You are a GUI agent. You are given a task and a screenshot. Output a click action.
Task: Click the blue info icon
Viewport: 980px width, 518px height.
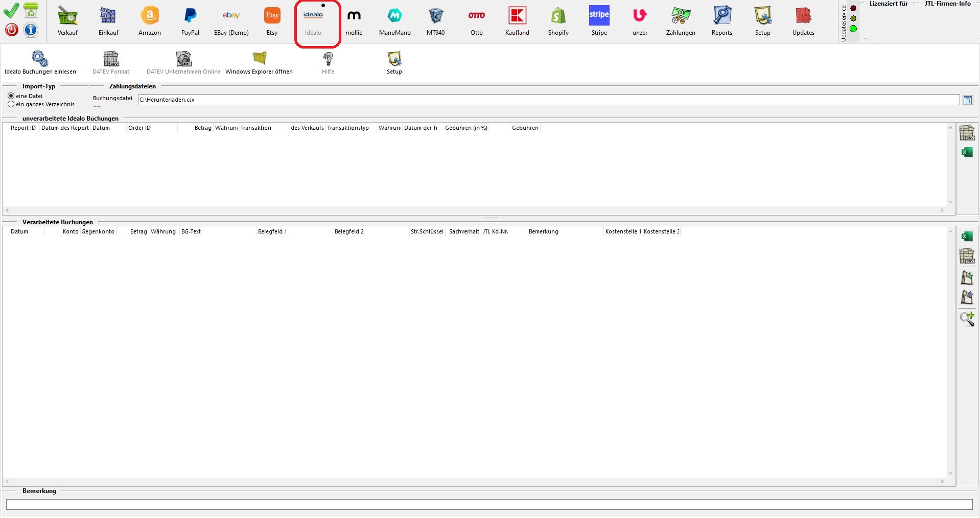point(31,30)
